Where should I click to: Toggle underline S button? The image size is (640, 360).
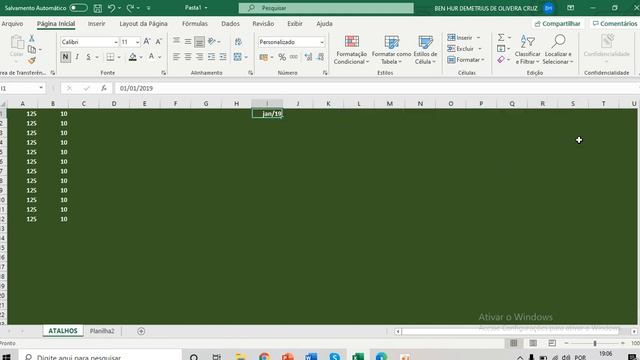point(88,57)
